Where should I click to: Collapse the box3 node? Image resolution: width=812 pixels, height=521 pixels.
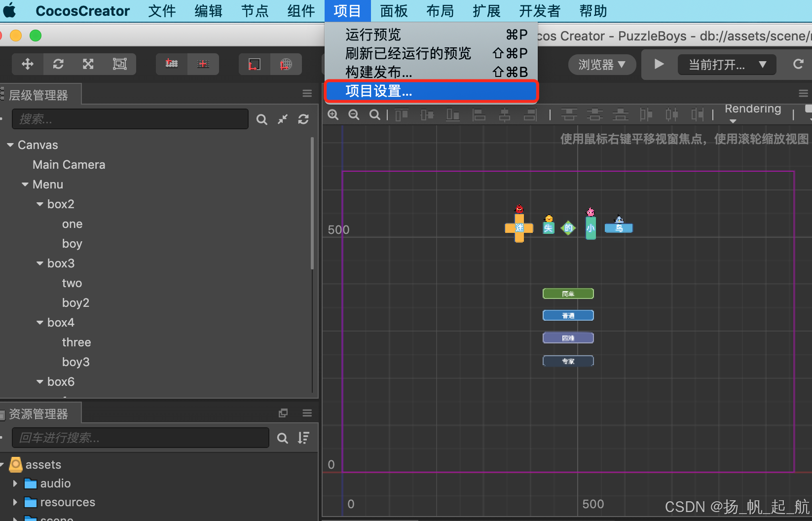(x=40, y=263)
